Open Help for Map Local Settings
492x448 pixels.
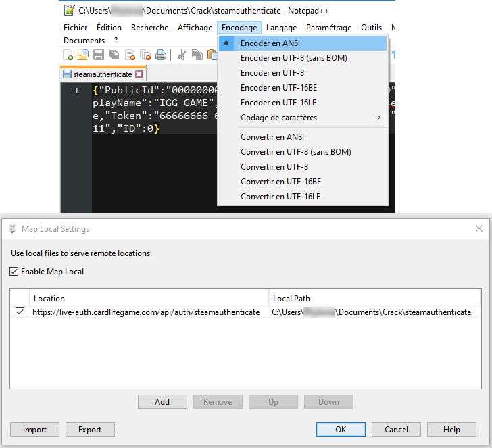click(x=451, y=430)
